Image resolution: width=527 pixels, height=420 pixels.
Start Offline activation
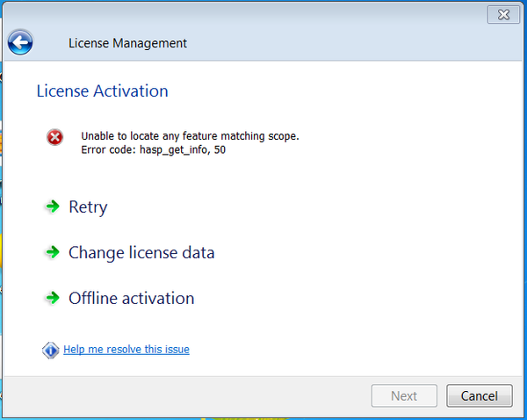[131, 299]
